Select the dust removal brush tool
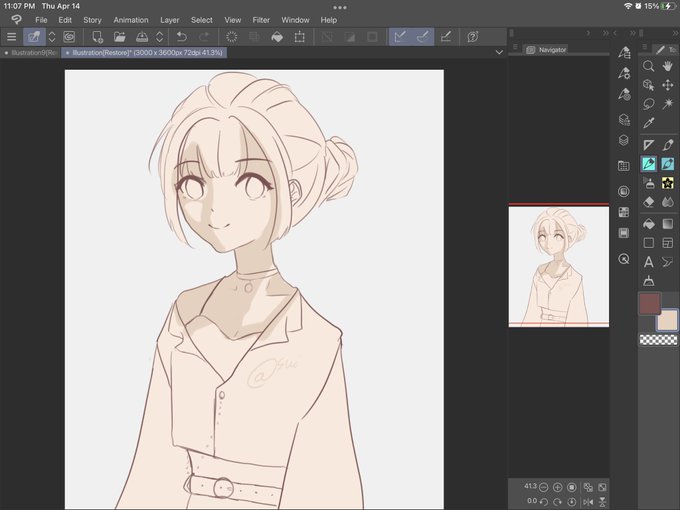 pos(648,281)
